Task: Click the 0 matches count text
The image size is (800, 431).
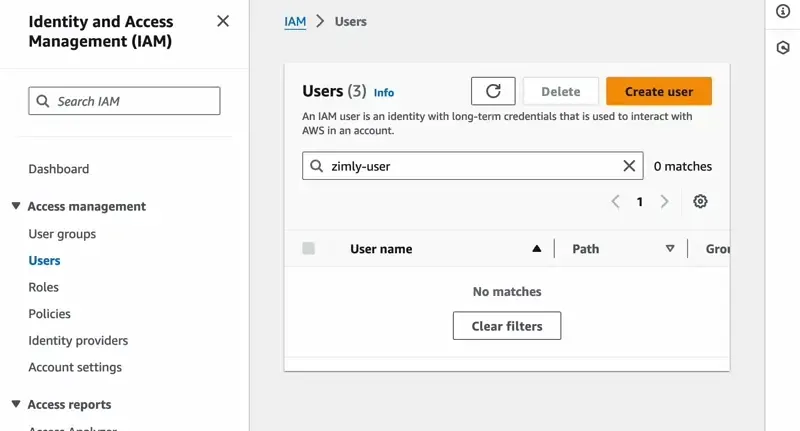Action: pyautogui.click(x=683, y=166)
